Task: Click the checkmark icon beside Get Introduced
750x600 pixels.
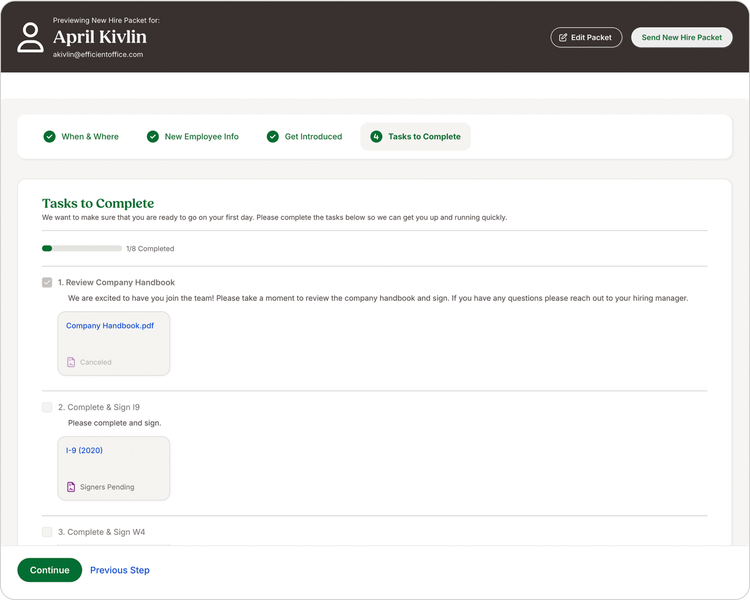Action: (273, 136)
